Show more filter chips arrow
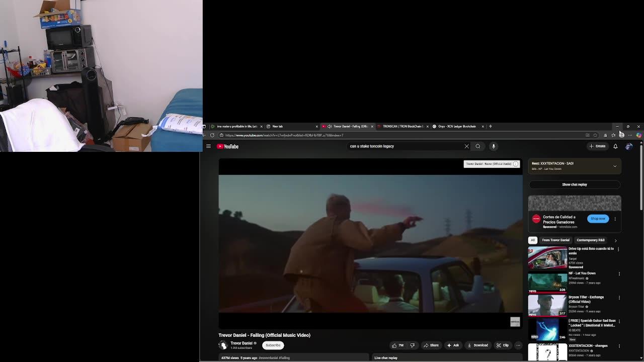This screenshot has height=362, width=644. [615, 240]
